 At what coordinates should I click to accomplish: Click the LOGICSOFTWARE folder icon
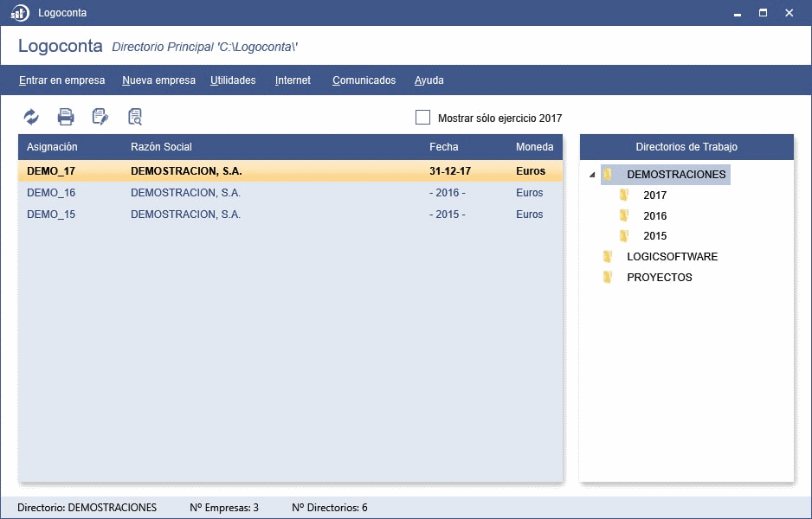pos(608,257)
